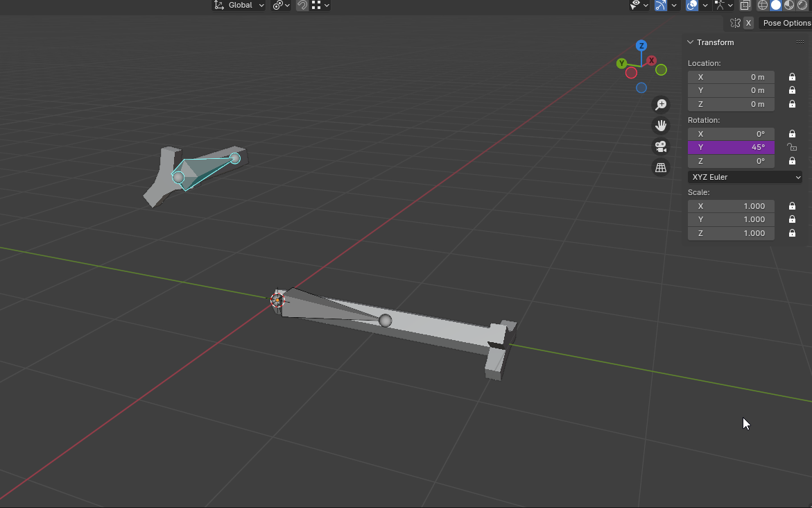
Task: Select solid viewport shading
Action: 776,5
